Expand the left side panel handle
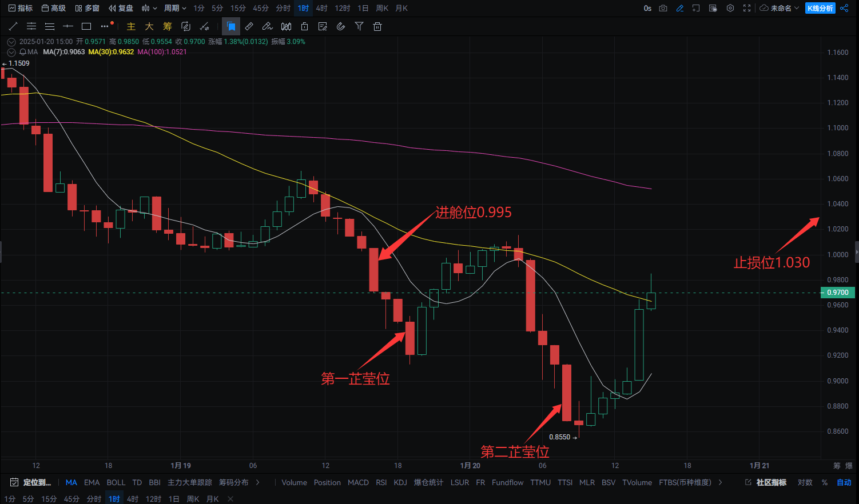This screenshot has height=504, width=859. (1, 251)
